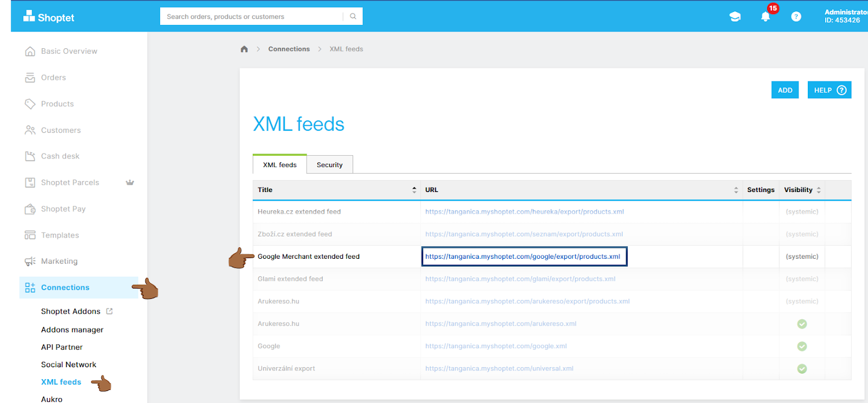Image resolution: width=868 pixels, height=403 pixels.
Task: Click the Basic Overview house icon
Action: pos(30,51)
